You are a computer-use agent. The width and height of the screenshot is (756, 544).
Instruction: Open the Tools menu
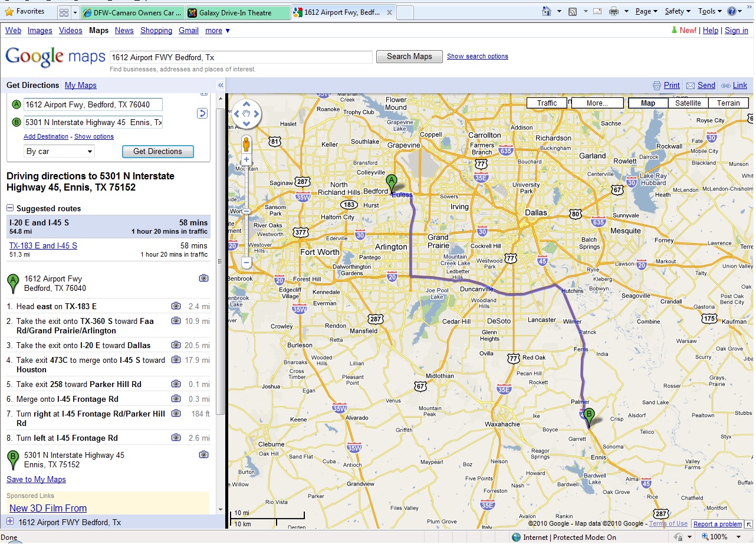tap(709, 11)
